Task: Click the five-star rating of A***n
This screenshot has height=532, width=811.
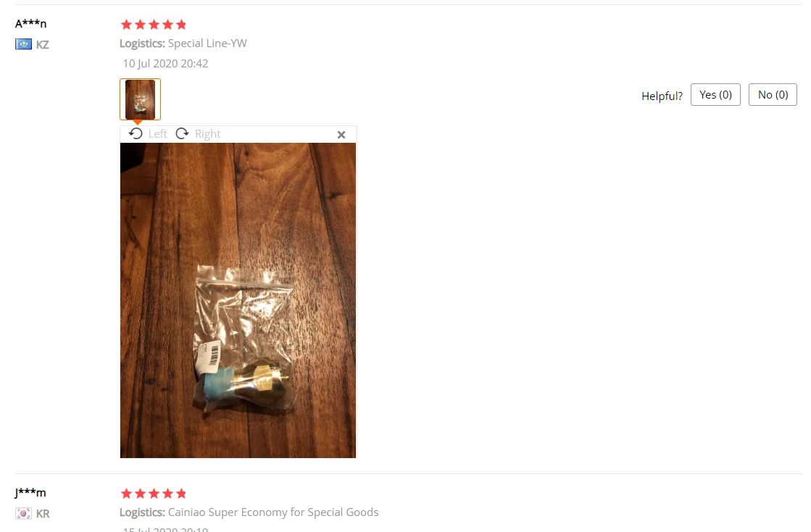Action: [x=154, y=25]
